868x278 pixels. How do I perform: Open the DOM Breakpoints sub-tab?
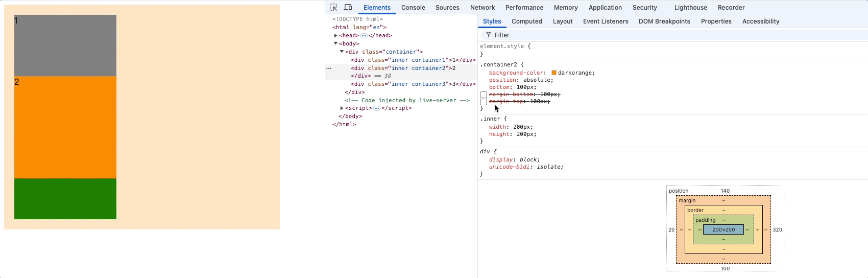coord(664,21)
